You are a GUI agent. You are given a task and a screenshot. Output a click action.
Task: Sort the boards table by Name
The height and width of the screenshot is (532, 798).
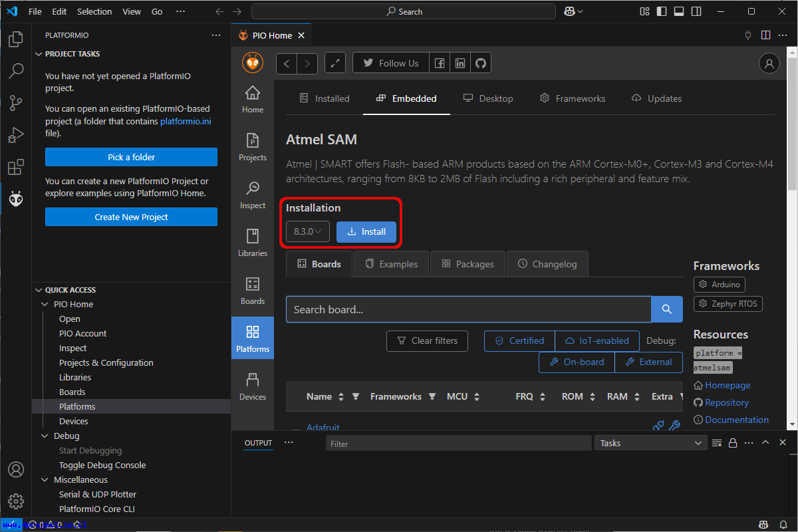(341, 396)
